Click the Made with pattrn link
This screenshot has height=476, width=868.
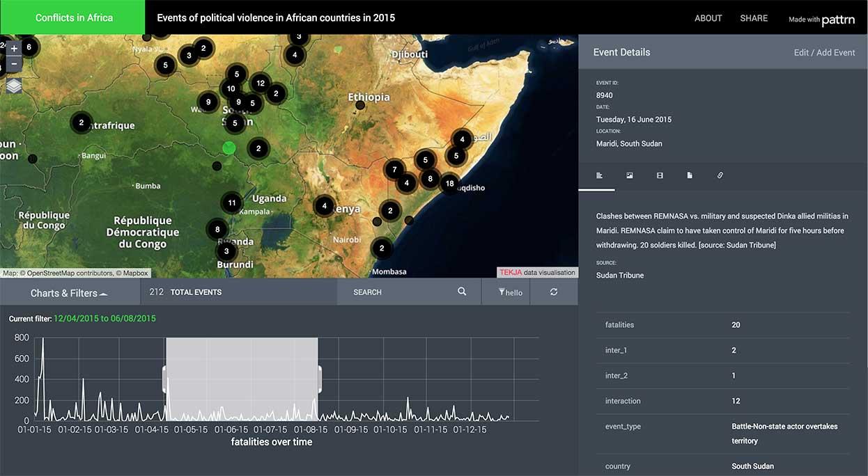[x=821, y=19]
